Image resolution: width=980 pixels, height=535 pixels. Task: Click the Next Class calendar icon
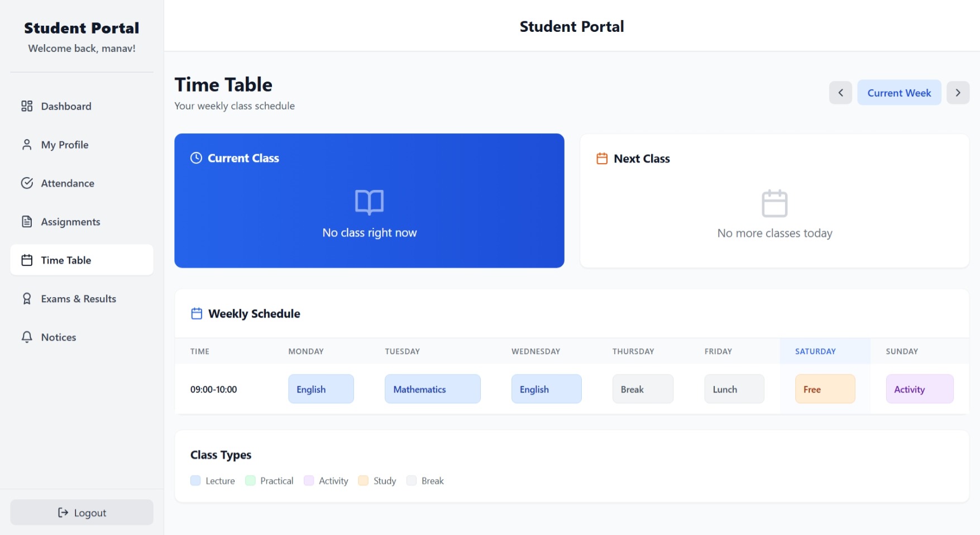tap(602, 158)
